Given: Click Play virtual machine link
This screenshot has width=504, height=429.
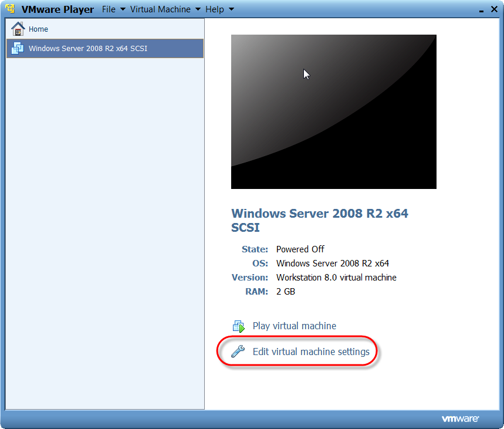Looking at the screenshot, I should [295, 326].
